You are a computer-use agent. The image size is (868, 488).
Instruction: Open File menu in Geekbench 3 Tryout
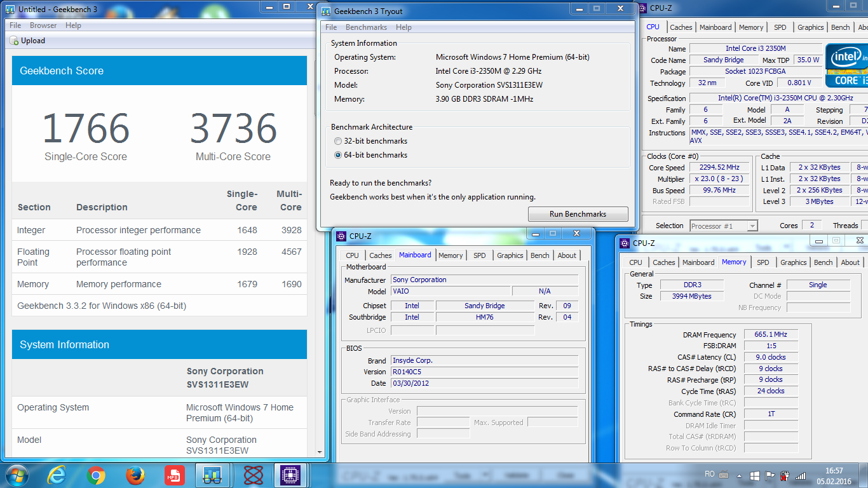[331, 27]
